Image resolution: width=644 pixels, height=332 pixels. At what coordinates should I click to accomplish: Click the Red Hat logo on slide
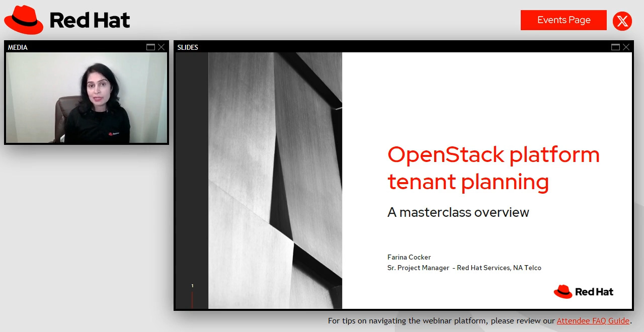(584, 292)
